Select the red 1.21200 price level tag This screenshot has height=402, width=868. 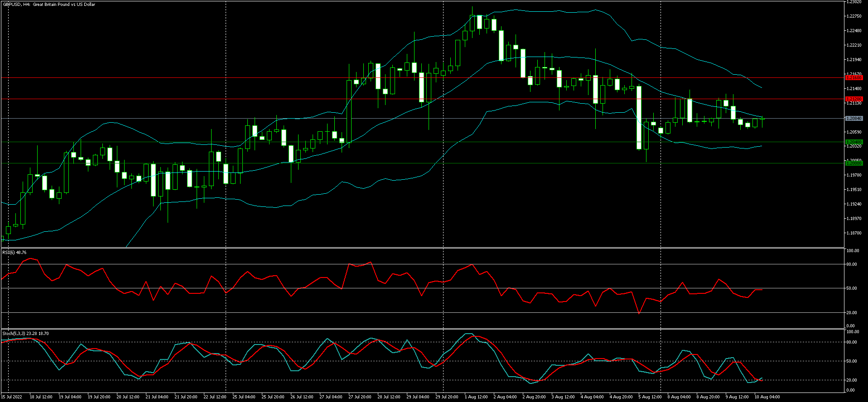coord(854,99)
